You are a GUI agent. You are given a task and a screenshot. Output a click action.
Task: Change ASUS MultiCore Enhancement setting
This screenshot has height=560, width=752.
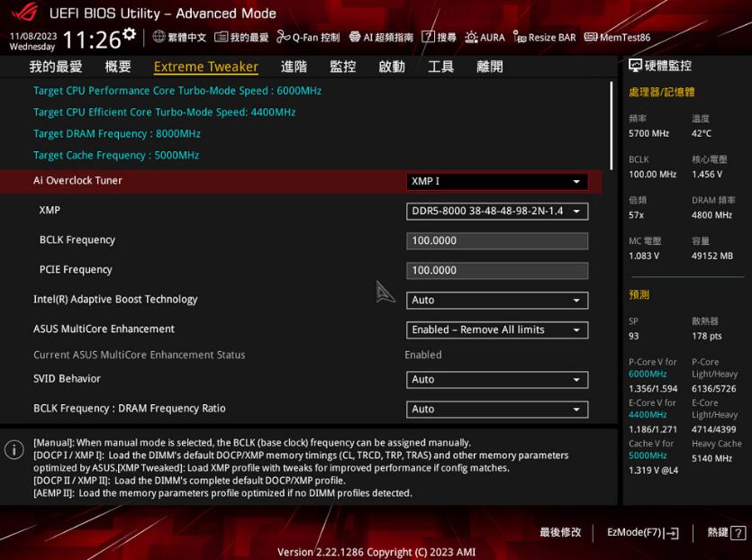pyautogui.click(x=496, y=330)
